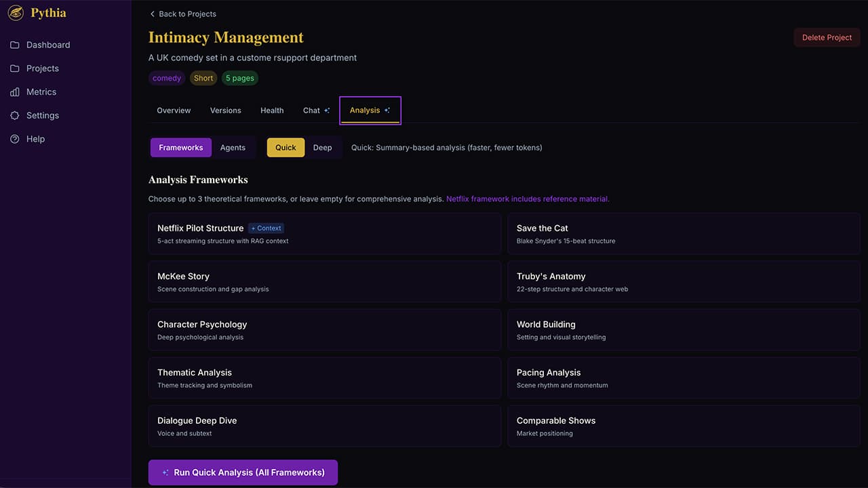Switch to the Versions tab
The height and width of the screenshot is (488, 868).
tap(225, 110)
